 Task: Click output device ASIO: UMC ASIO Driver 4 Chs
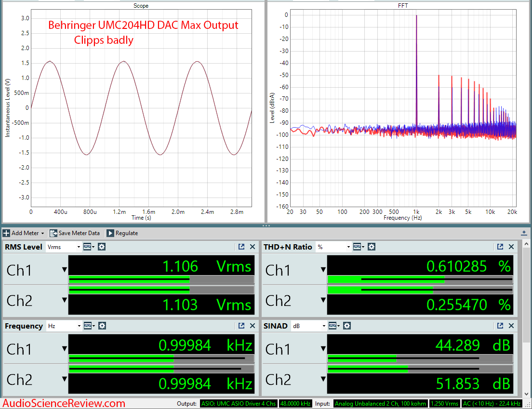[x=239, y=404]
